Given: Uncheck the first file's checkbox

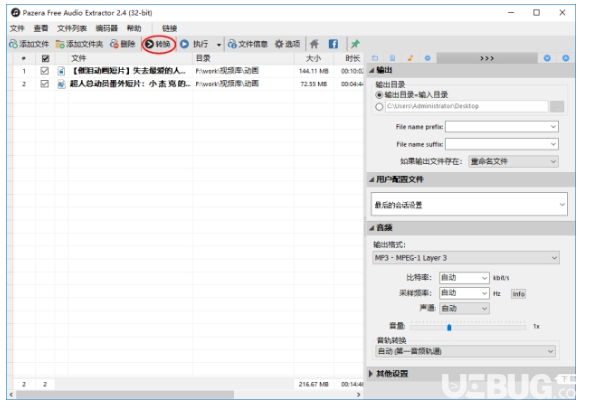Looking at the screenshot, I should [44, 71].
